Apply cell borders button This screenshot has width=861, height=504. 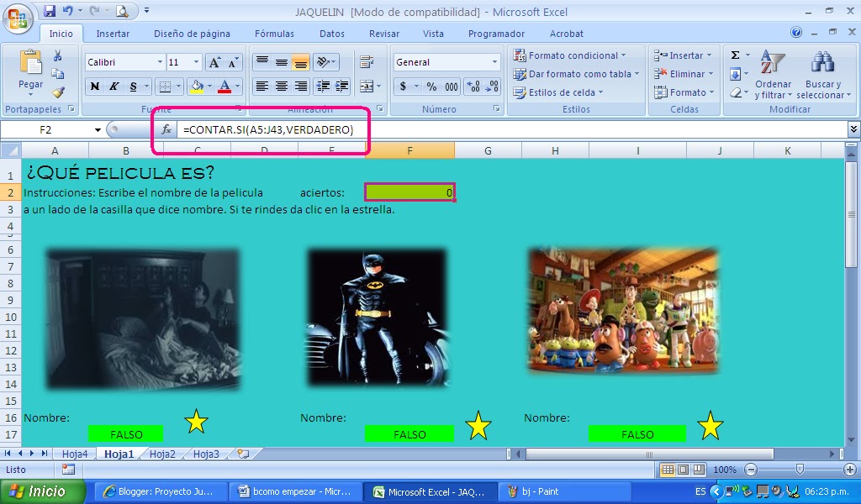tap(164, 87)
